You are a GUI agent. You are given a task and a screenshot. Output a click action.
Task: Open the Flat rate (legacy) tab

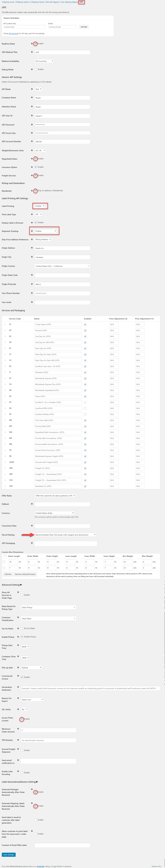[52, 2]
